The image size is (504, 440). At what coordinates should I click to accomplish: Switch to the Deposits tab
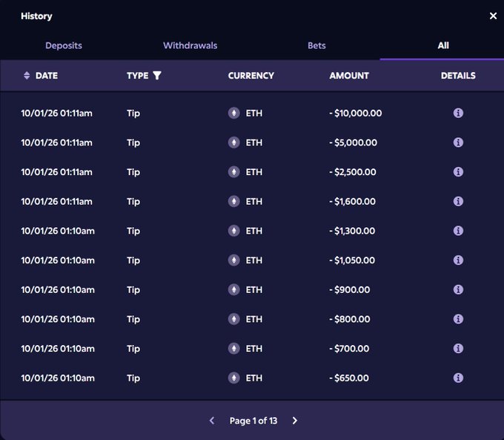[x=64, y=45]
